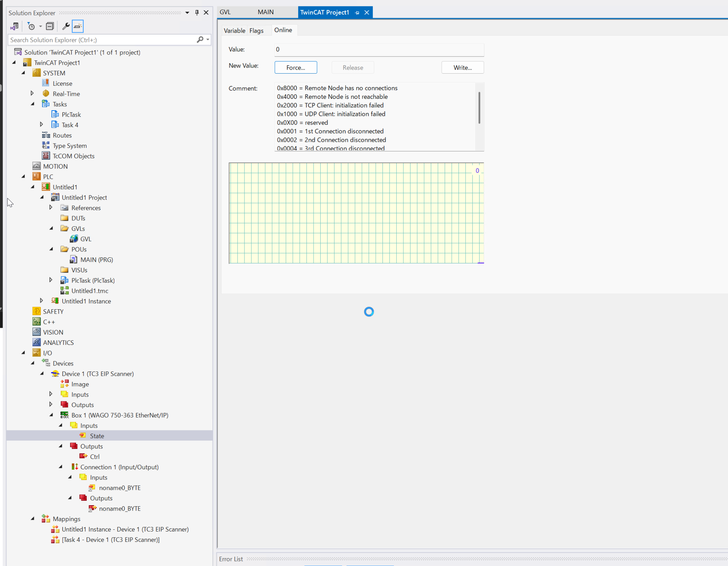
Task: Select the Ctrl output variable icon
Action: pyautogui.click(x=83, y=456)
